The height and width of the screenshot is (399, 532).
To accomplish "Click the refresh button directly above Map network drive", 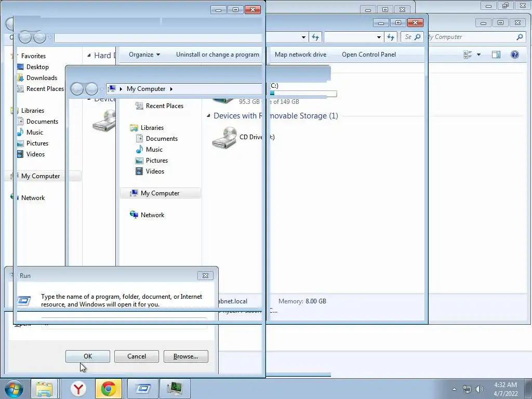I will pyautogui.click(x=315, y=37).
